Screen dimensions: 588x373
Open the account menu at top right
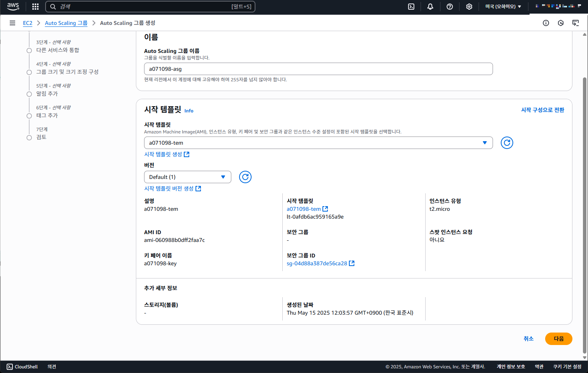558,6
